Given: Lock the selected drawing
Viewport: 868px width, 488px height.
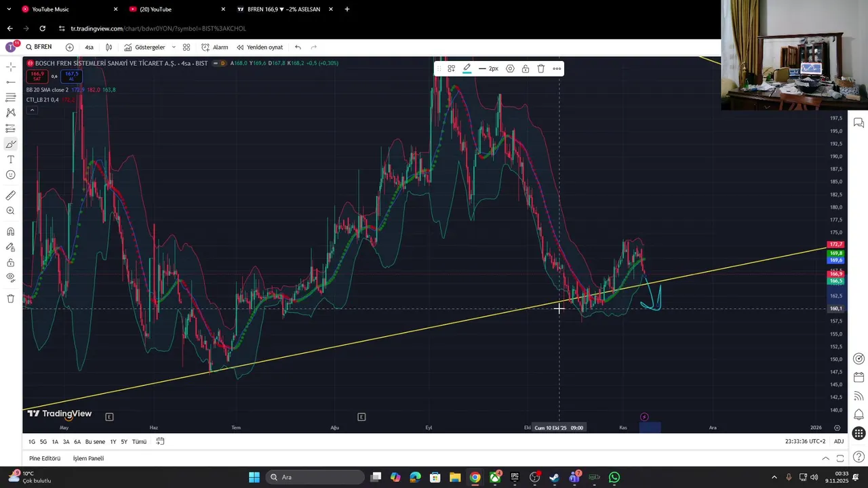Looking at the screenshot, I should click(x=526, y=68).
